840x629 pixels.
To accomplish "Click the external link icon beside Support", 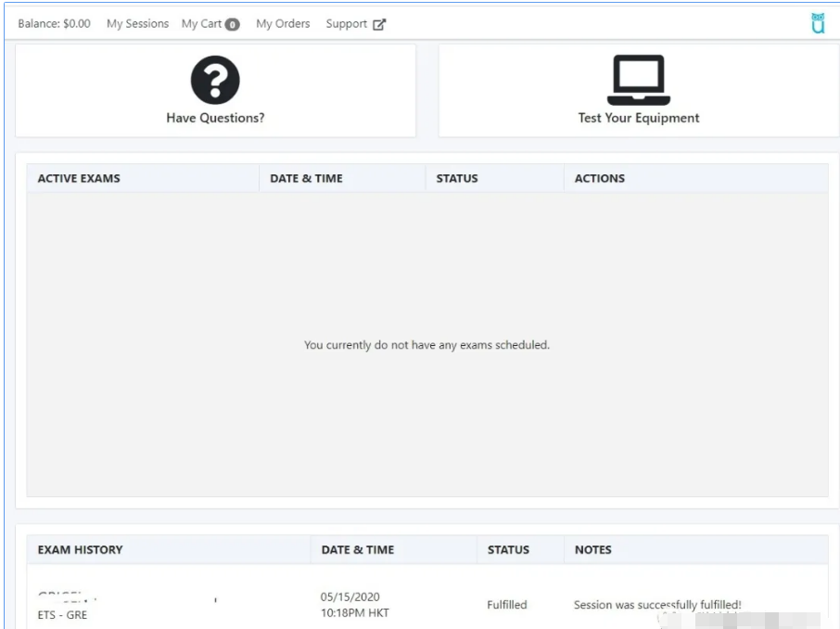I will click(379, 24).
